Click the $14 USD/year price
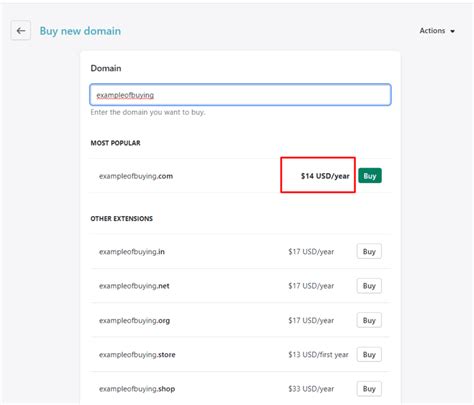The height and width of the screenshot is (405, 474). (325, 176)
